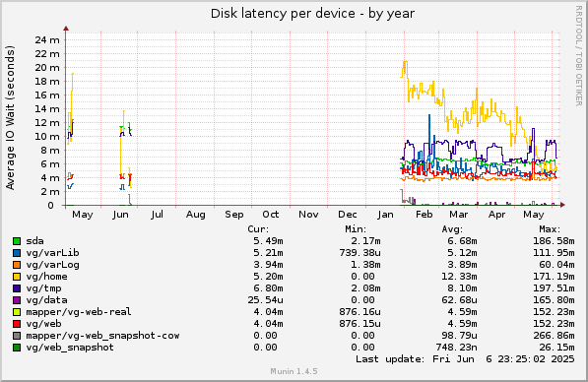Select the 'sda' legend label

[x=34, y=241]
